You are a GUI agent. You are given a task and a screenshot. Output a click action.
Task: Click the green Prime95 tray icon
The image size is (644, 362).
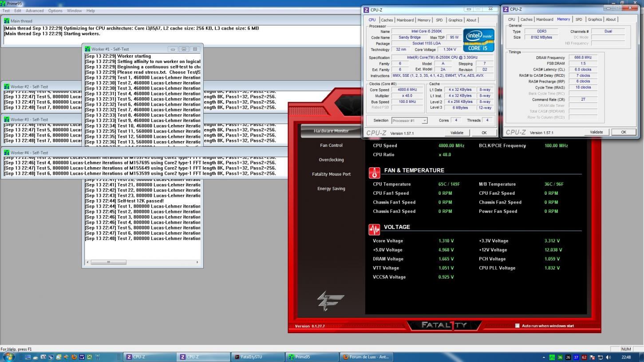click(x=552, y=357)
